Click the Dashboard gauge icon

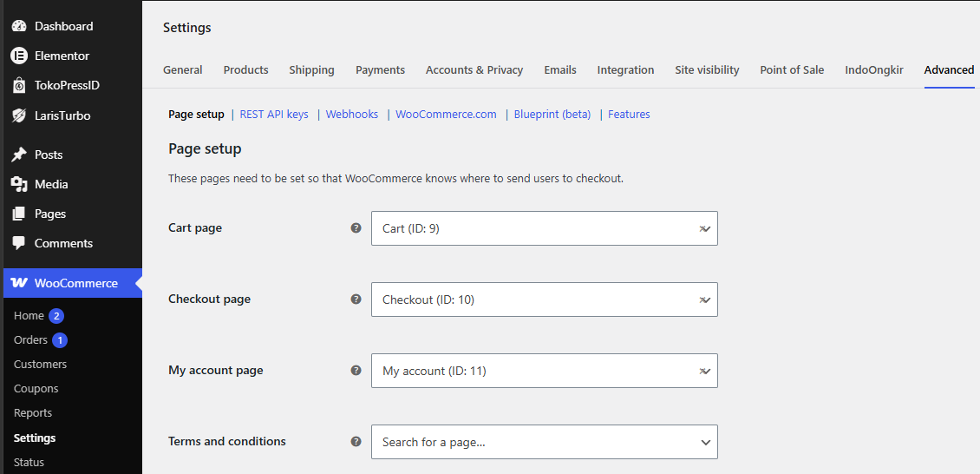[x=19, y=26]
